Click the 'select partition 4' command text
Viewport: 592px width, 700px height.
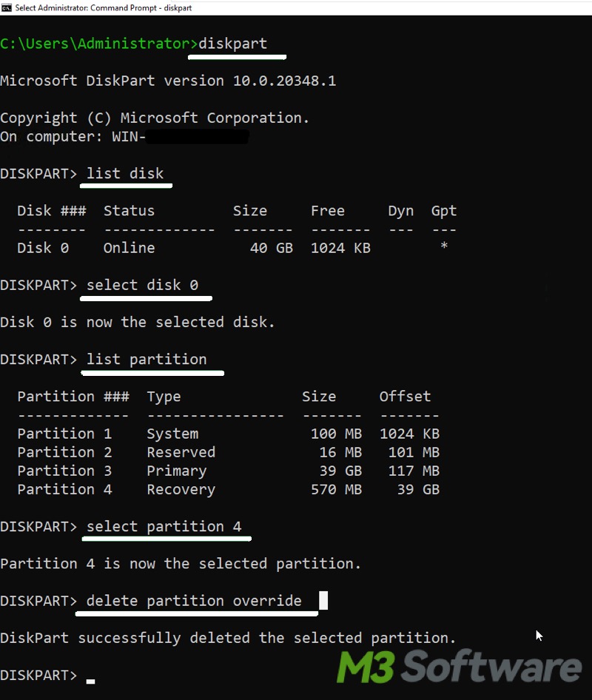click(x=164, y=527)
